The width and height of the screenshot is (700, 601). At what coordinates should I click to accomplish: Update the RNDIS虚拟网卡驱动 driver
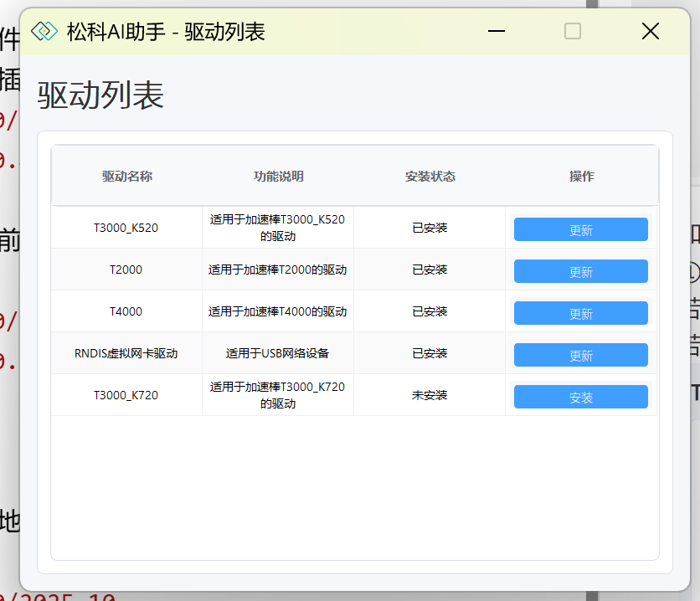pos(580,356)
